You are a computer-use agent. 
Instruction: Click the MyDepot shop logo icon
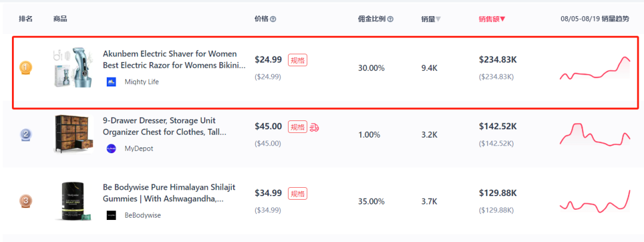click(x=112, y=149)
